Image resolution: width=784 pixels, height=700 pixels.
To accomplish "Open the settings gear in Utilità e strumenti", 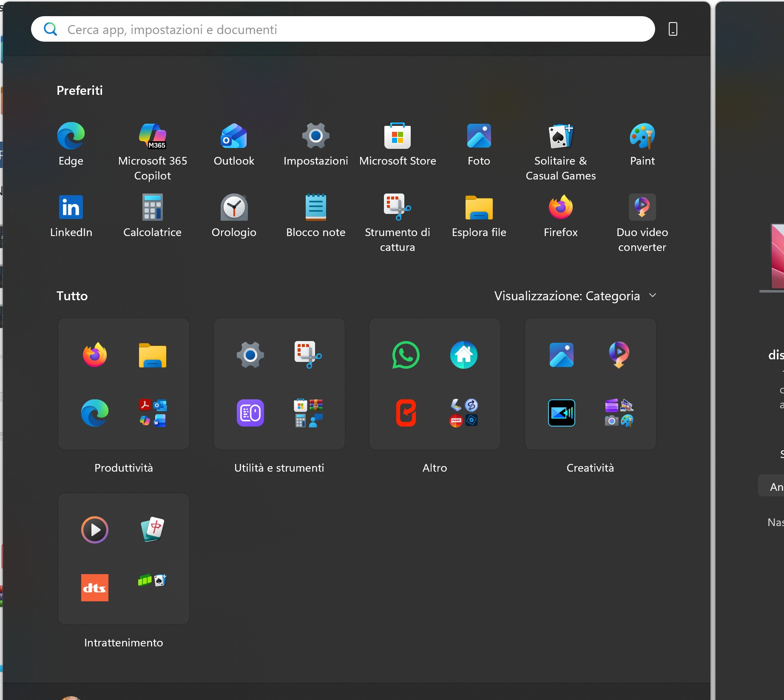I will (x=250, y=355).
